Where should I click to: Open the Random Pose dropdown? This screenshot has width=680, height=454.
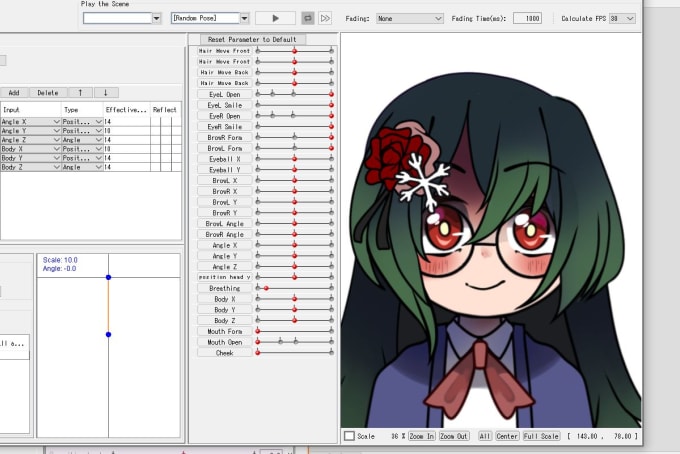click(244, 18)
